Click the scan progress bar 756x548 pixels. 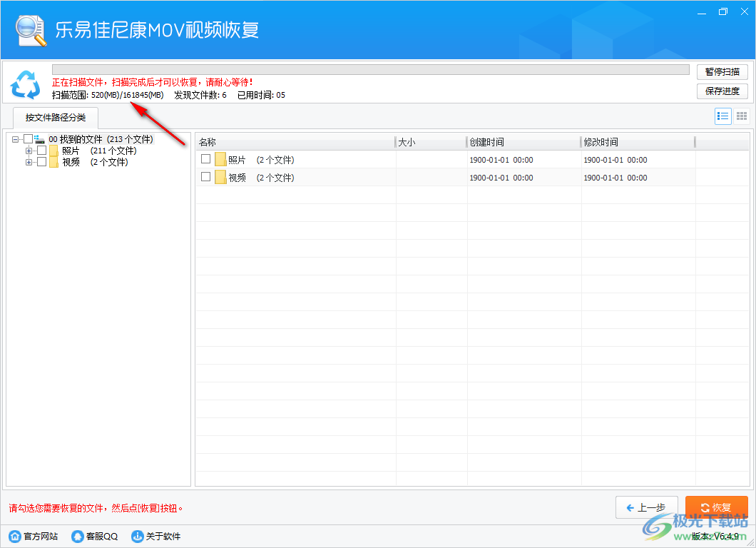tap(371, 70)
